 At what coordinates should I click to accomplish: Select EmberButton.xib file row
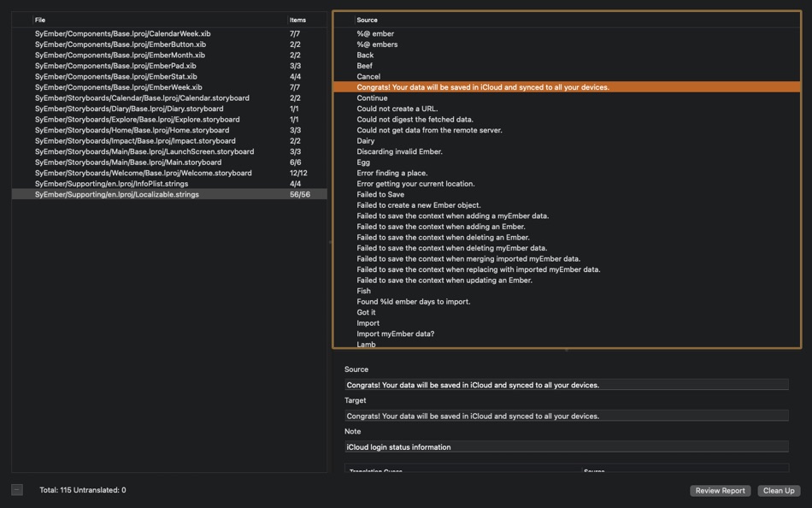pos(169,44)
